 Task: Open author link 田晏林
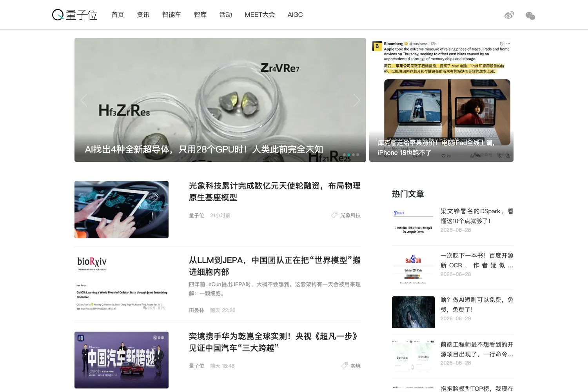pyautogui.click(x=196, y=310)
